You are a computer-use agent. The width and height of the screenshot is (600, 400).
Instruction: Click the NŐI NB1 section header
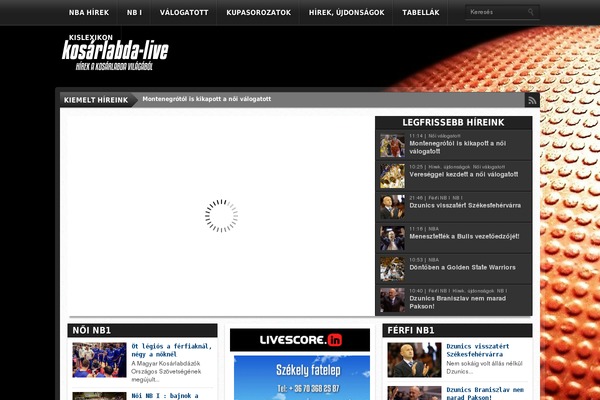tap(142, 330)
